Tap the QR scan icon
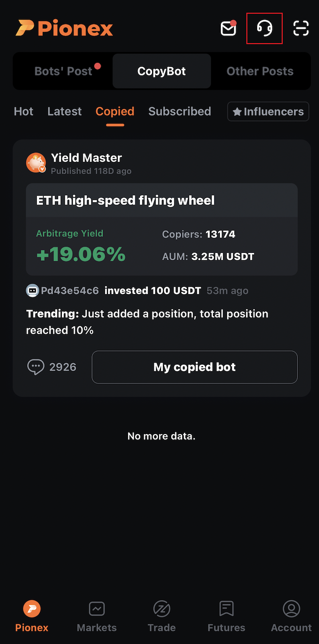The image size is (319, 644). click(301, 28)
